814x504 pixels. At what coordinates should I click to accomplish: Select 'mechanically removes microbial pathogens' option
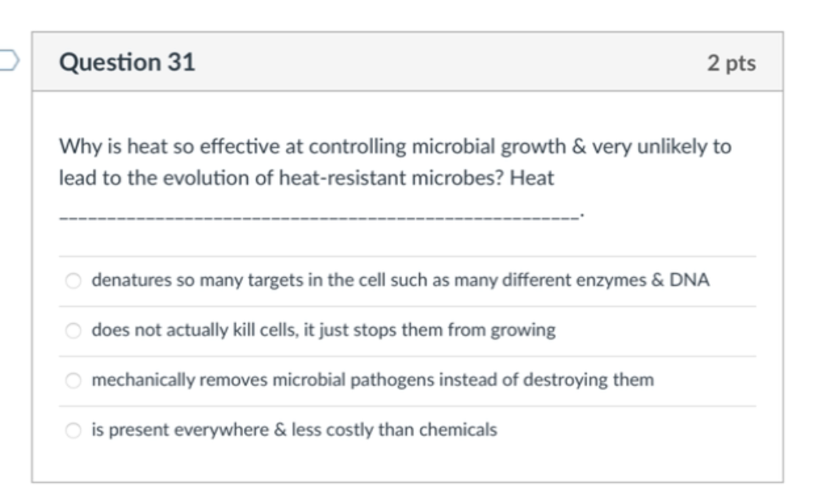coord(73,379)
